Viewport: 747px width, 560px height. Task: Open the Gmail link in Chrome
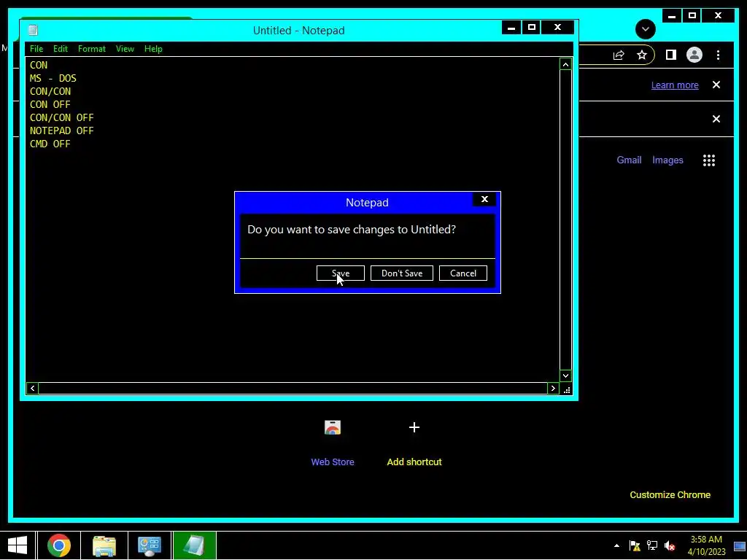tap(629, 160)
